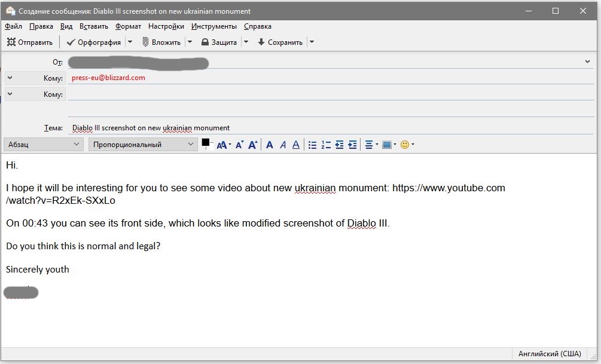Increase font size icon
Viewport: 601px width, 364px height.
(x=253, y=145)
